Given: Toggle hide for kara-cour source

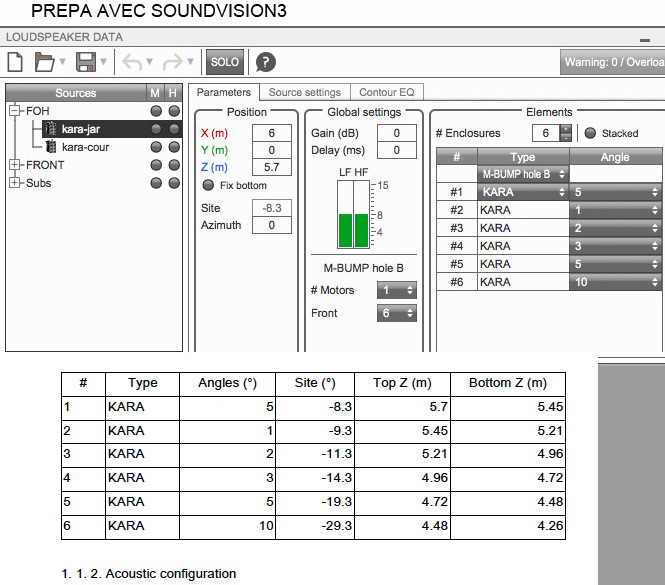Looking at the screenshot, I should (174, 147).
